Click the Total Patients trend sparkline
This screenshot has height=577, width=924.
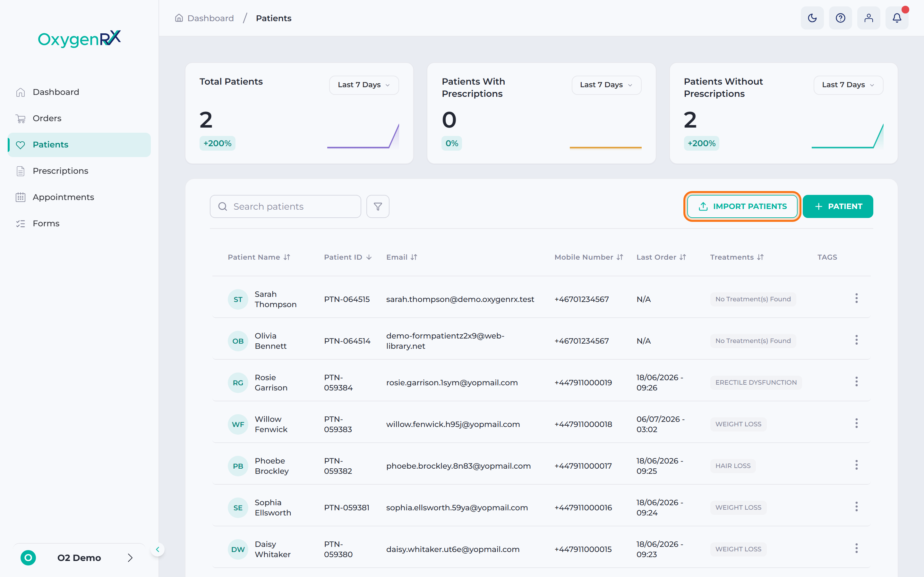(x=363, y=136)
